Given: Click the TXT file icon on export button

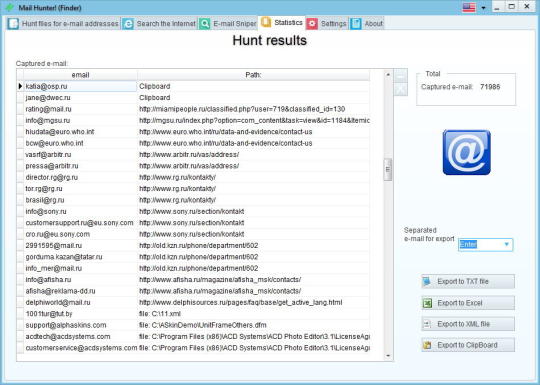Looking at the screenshot, I should 427,281.
